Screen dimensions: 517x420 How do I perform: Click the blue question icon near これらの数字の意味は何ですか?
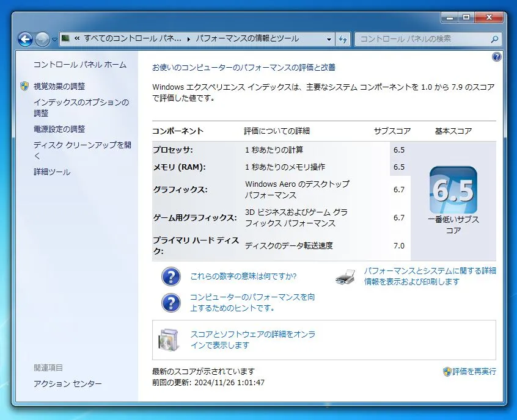point(170,277)
